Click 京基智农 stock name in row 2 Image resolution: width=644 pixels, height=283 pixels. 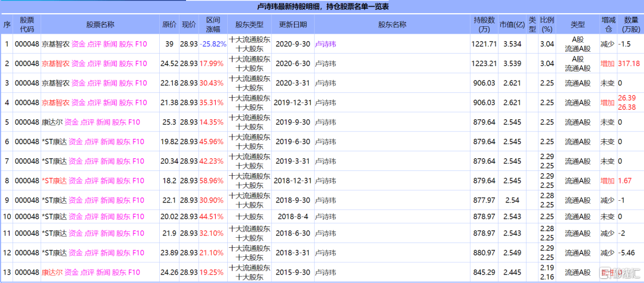pos(55,64)
